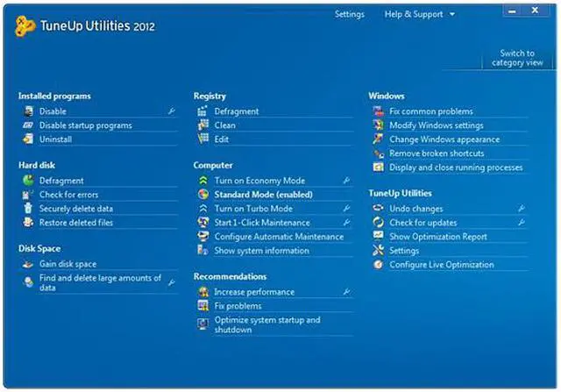Image resolution: width=561 pixels, height=392 pixels.
Task: Open Turn on Turbo Mode link
Action: click(253, 209)
